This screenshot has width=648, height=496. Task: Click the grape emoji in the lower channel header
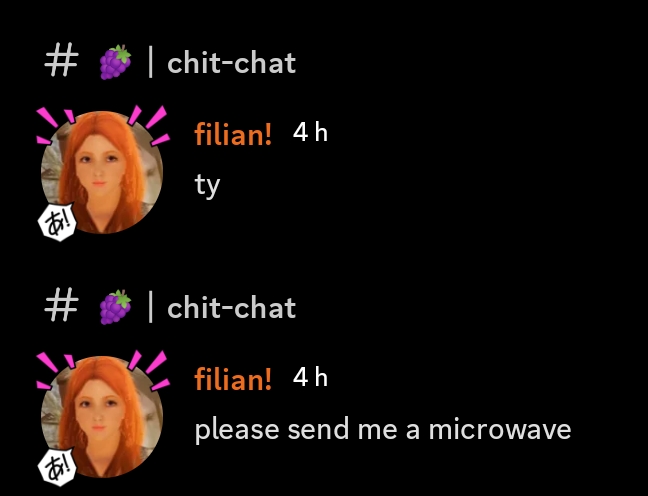click(115, 307)
